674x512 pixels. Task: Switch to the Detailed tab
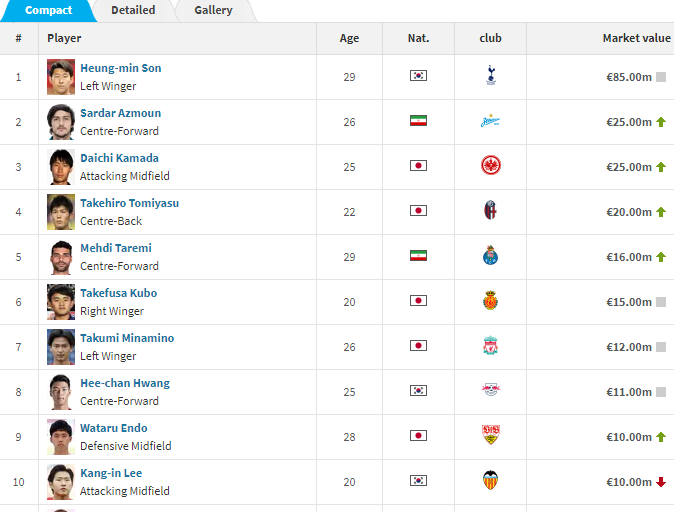[133, 10]
